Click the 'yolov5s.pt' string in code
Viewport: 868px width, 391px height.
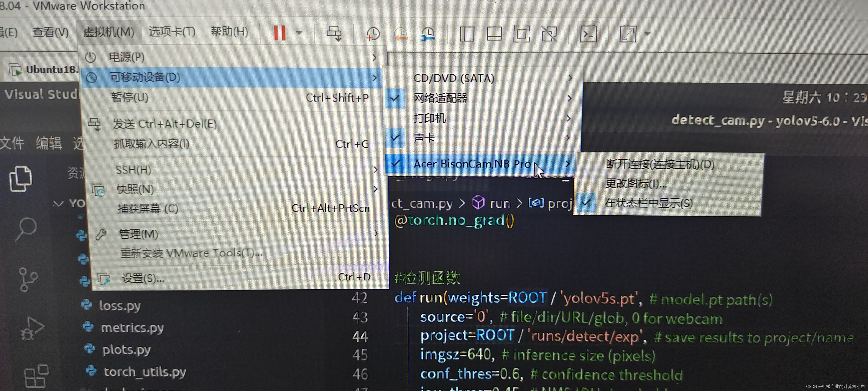(x=600, y=298)
